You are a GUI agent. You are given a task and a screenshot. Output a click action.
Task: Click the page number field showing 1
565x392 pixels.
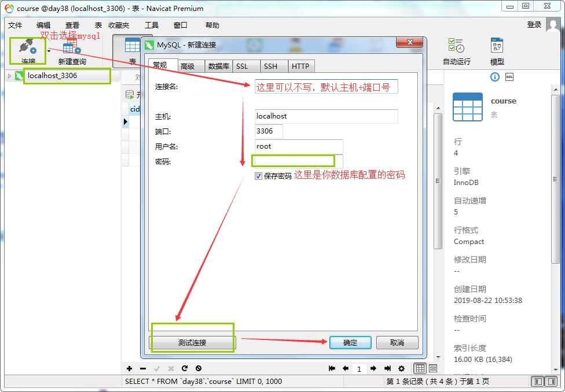click(x=359, y=369)
